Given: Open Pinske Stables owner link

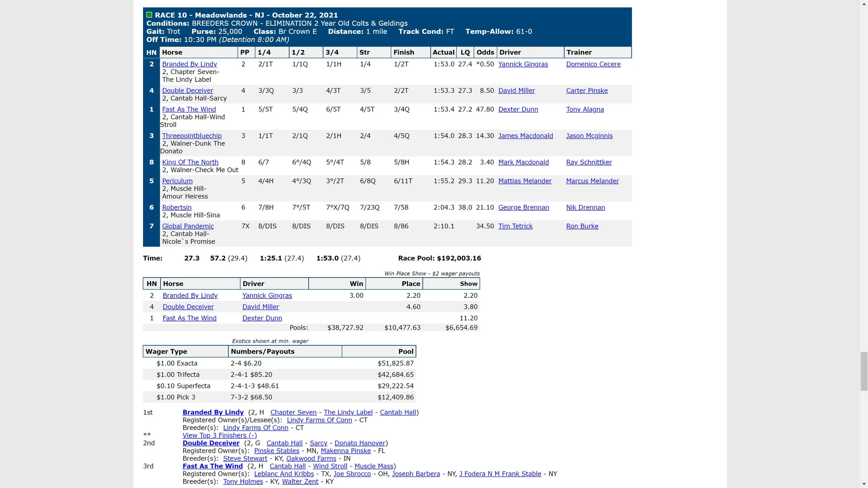Looking at the screenshot, I should coord(276,451).
